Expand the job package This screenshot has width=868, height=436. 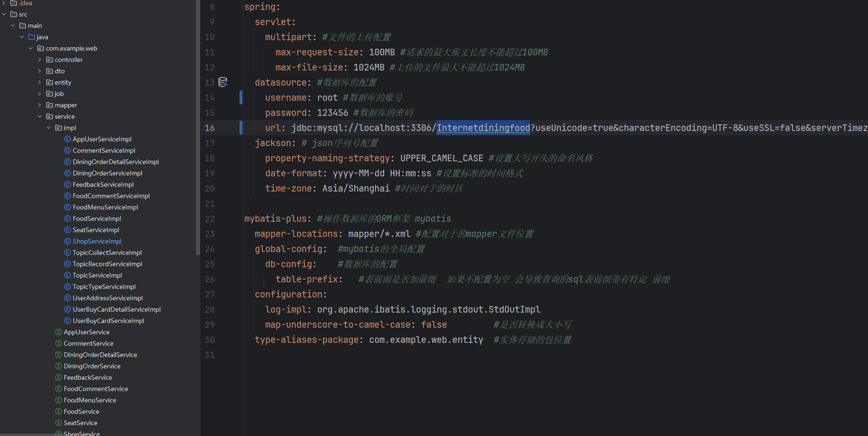click(40, 94)
